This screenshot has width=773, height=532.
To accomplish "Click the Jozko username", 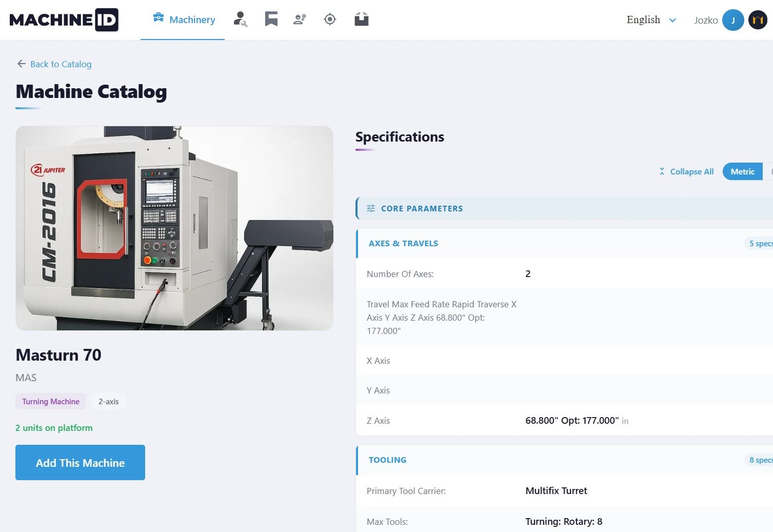I will point(706,20).
